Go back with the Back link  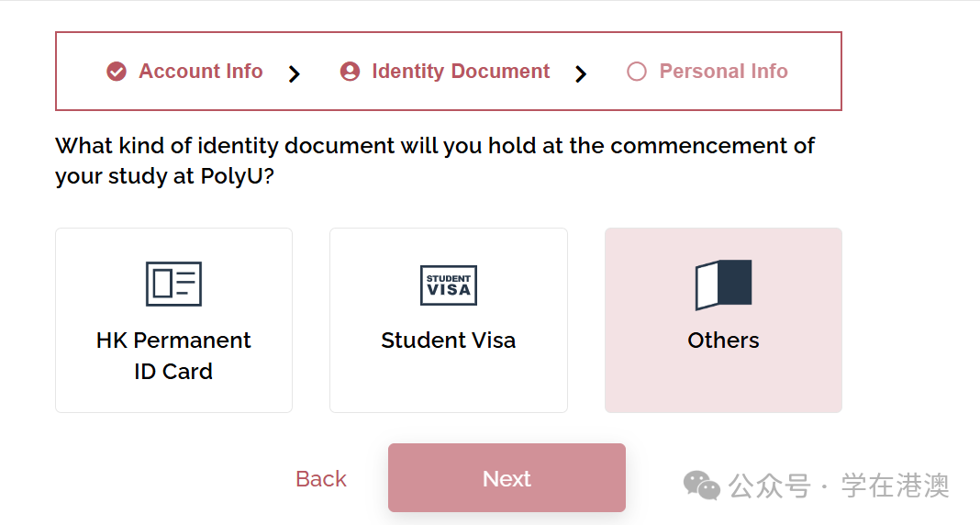click(x=321, y=479)
